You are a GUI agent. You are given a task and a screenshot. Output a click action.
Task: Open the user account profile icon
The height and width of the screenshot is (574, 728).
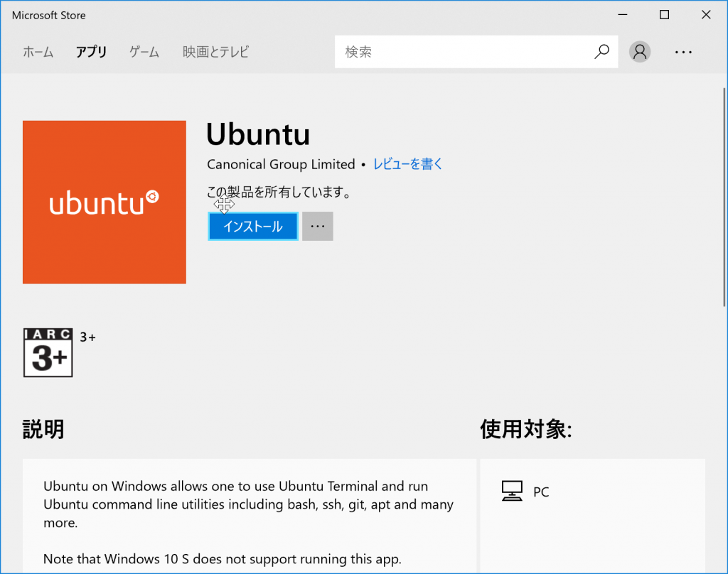(640, 52)
